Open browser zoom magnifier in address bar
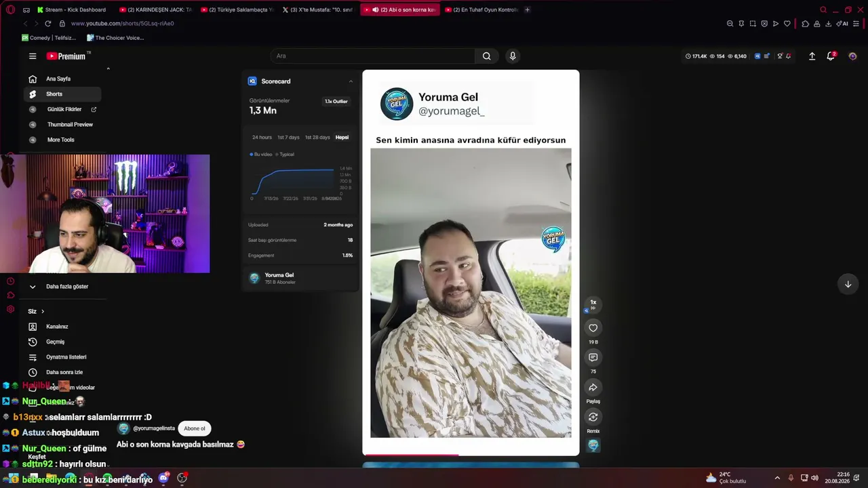The width and height of the screenshot is (868, 488). click(730, 24)
